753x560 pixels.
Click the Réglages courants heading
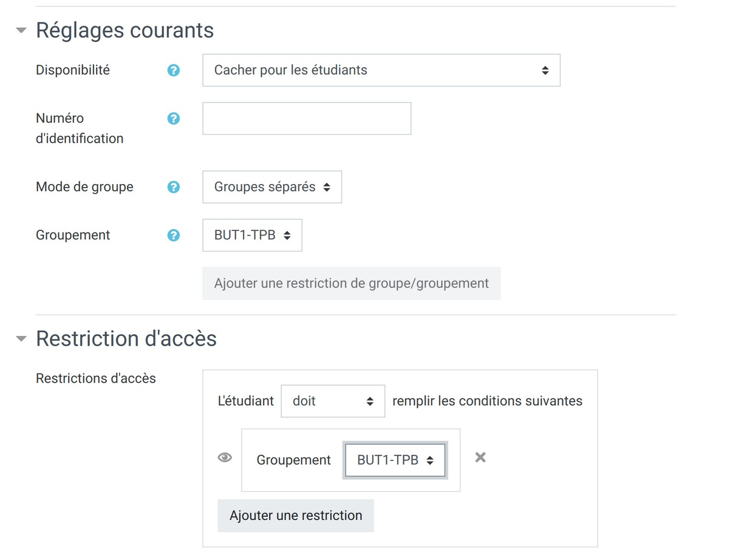click(x=124, y=30)
